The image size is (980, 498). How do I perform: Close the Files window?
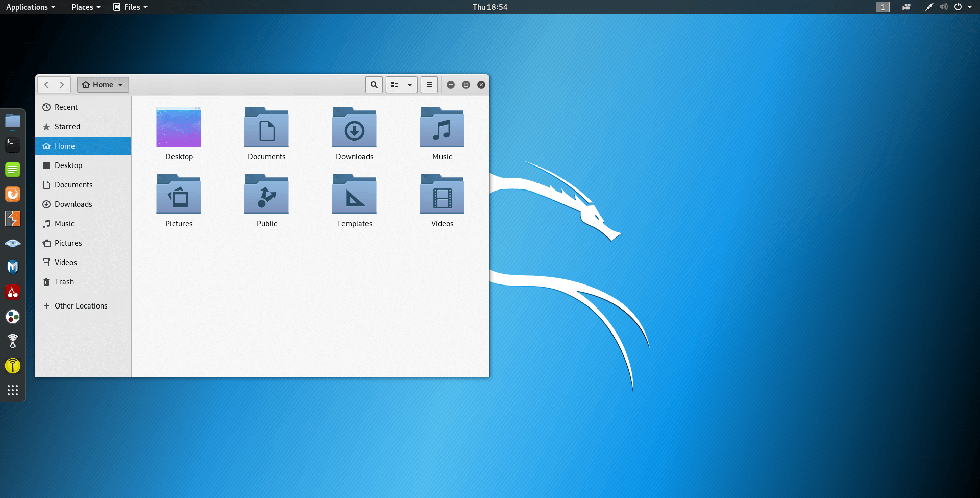click(481, 85)
